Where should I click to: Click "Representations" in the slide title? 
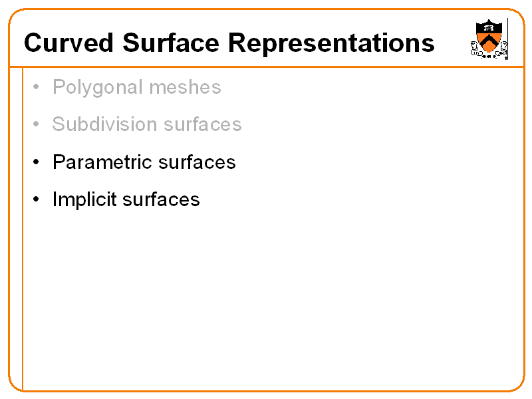click(331, 43)
